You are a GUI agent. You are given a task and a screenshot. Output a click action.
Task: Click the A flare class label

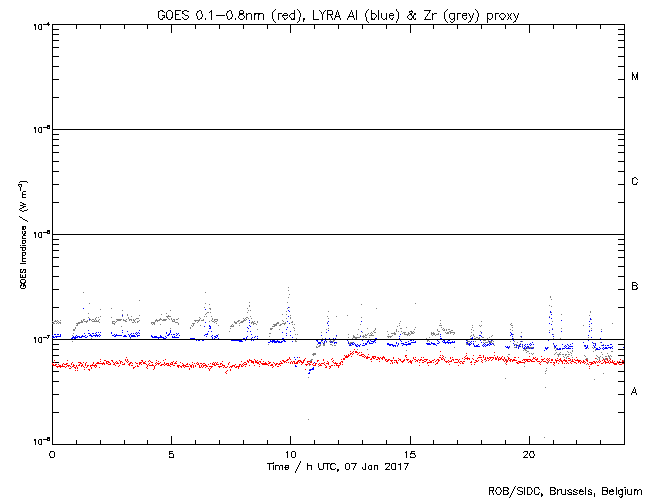pyautogui.click(x=634, y=392)
